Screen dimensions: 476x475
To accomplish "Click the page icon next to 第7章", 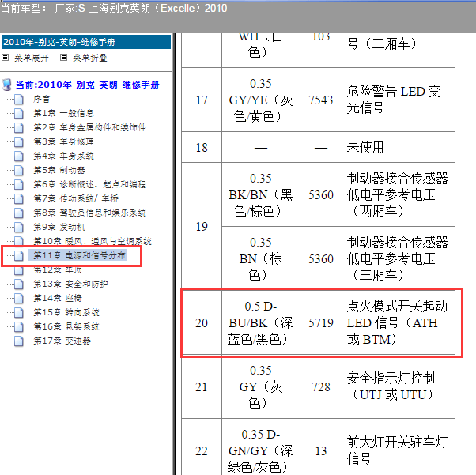I will pos(19,198).
